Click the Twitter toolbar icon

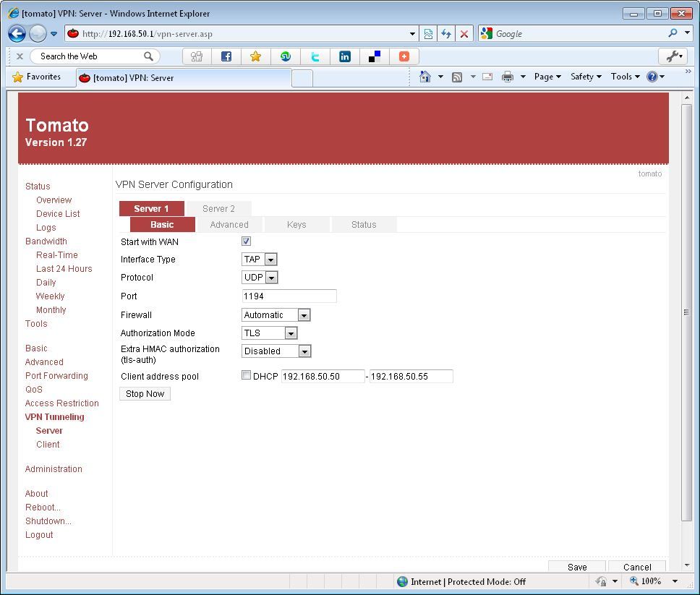pyautogui.click(x=315, y=56)
